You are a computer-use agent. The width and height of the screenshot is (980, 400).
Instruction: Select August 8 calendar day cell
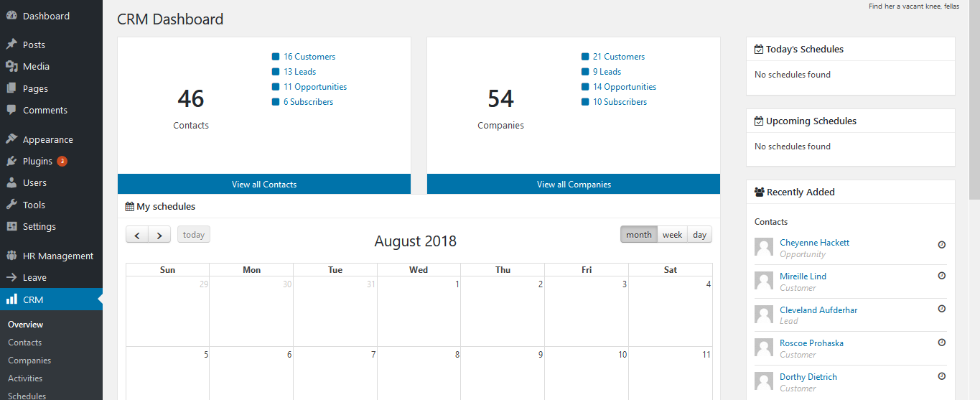pyautogui.click(x=419, y=373)
